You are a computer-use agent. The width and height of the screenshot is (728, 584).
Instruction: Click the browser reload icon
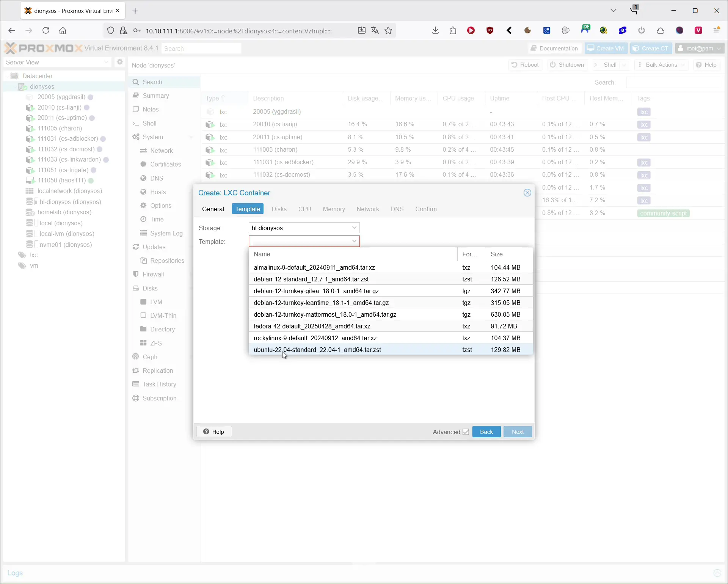click(46, 31)
